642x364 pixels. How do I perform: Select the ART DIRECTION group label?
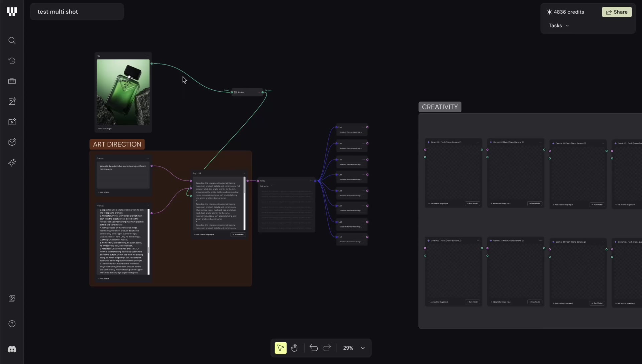click(117, 144)
